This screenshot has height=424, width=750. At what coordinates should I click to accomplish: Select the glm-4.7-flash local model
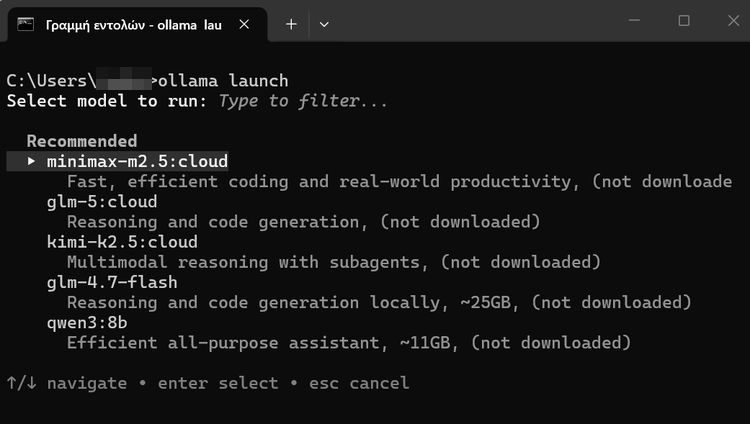click(112, 282)
